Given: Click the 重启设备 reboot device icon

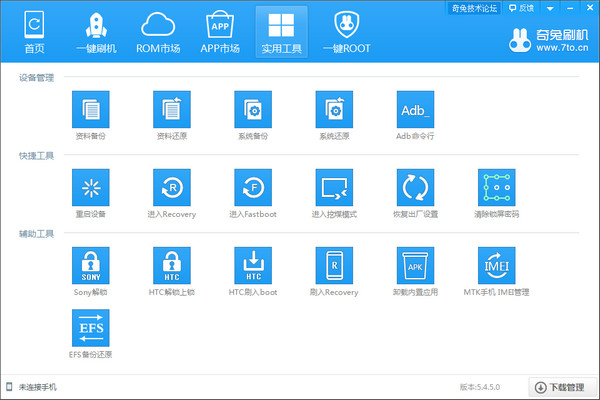Looking at the screenshot, I should [90, 187].
